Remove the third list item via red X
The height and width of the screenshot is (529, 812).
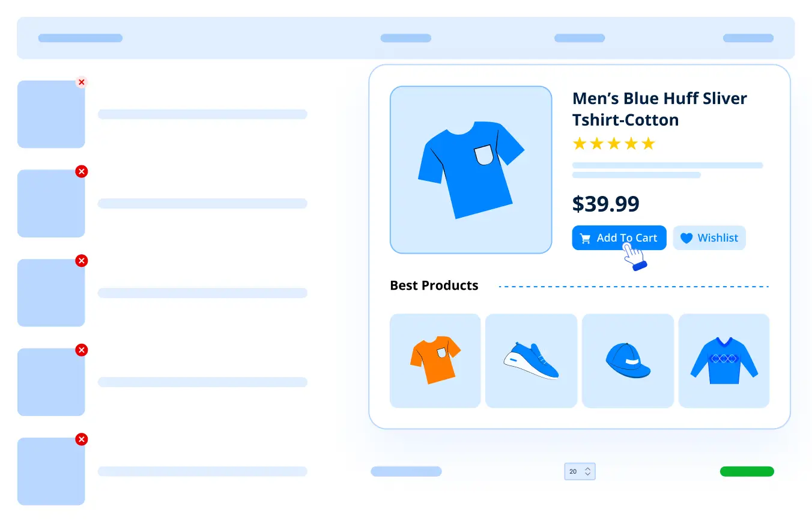point(82,261)
